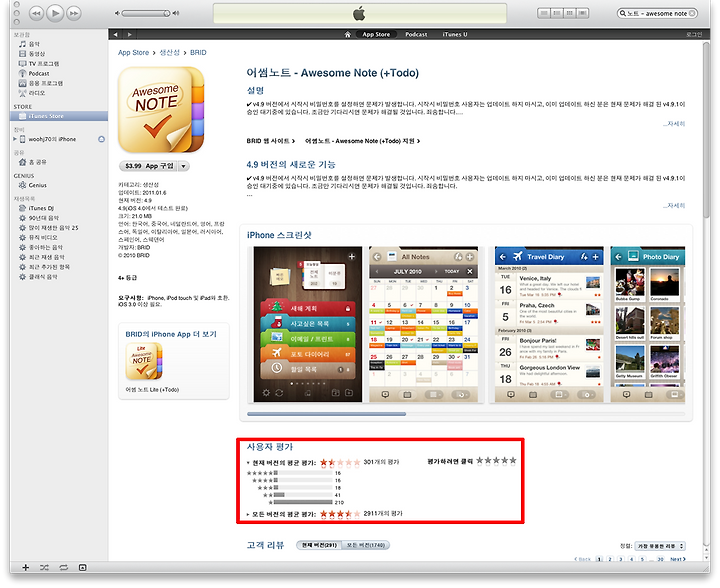
Task: Adjust the volume slider knob
Action: pyautogui.click(x=167, y=13)
